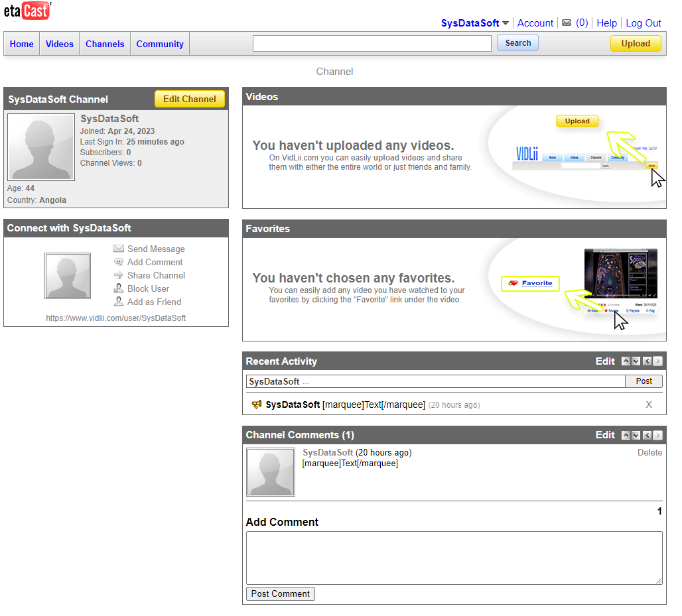Screen dimensions: 682x616
Task: Focus the search text field
Action: pos(372,43)
